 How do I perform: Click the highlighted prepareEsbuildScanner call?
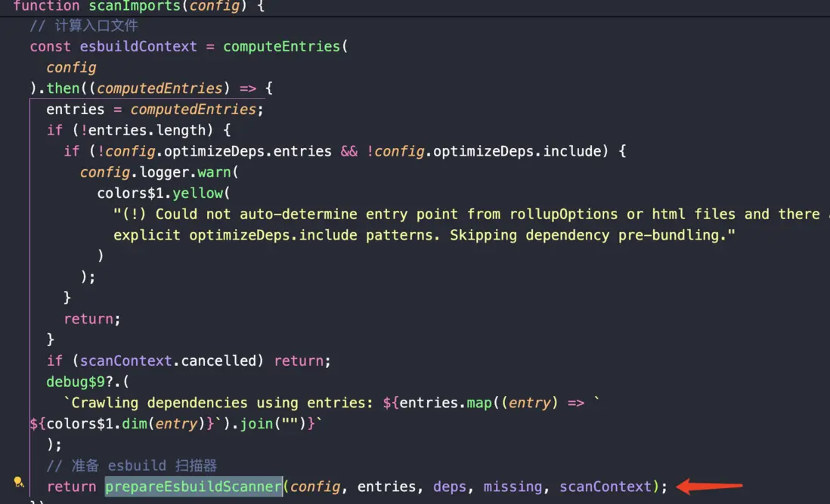(194, 487)
